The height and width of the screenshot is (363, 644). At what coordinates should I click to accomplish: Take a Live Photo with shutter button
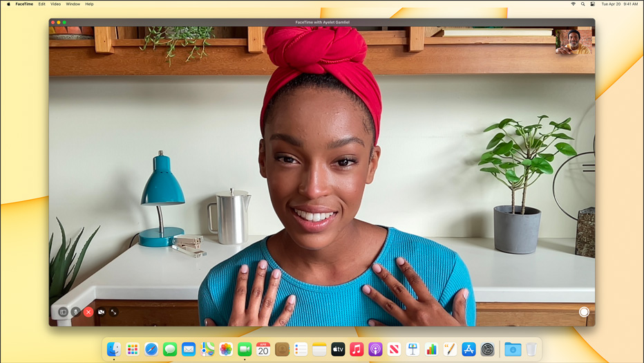pyautogui.click(x=584, y=312)
